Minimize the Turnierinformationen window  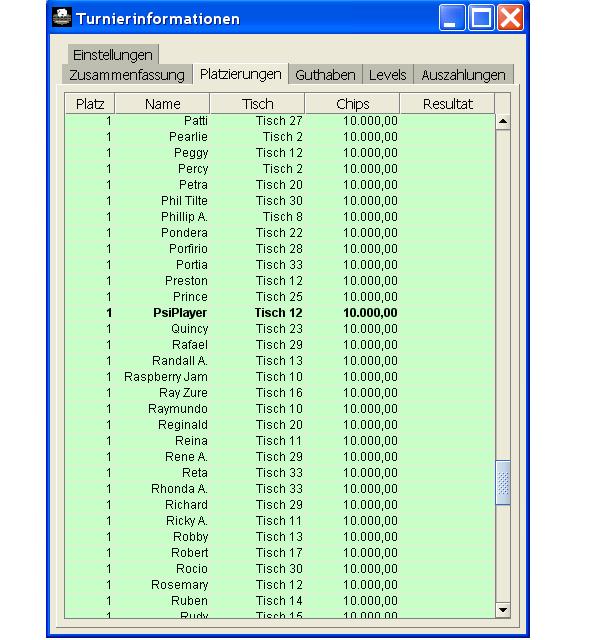452,18
